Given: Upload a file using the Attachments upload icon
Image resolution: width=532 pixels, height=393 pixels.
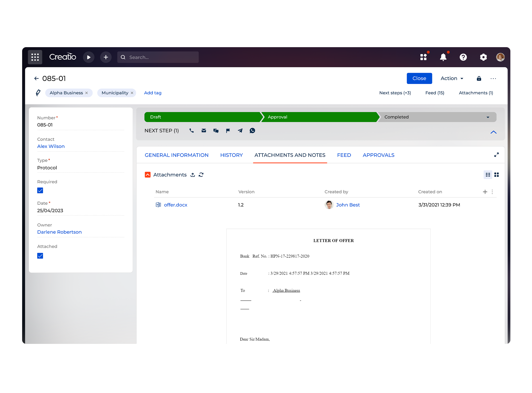Looking at the screenshot, I should pyautogui.click(x=193, y=175).
